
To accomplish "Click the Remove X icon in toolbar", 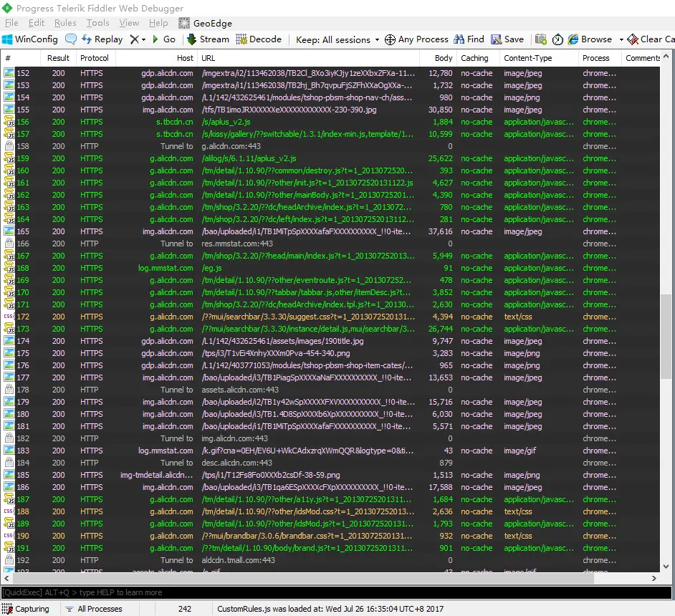I will (134, 39).
